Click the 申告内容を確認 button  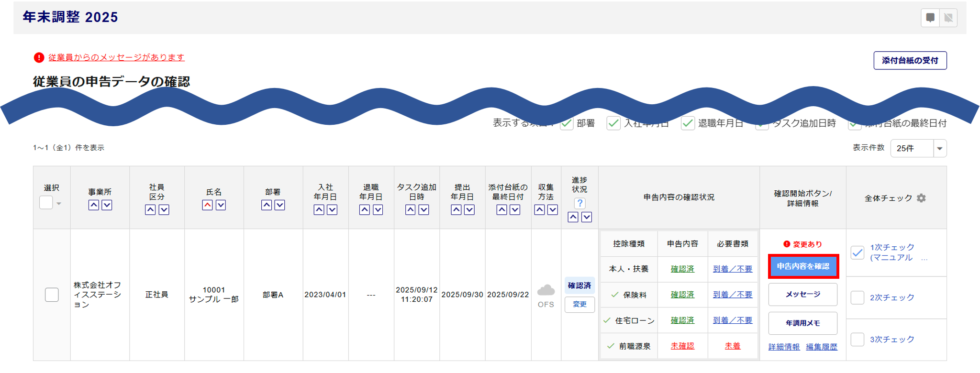(803, 266)
